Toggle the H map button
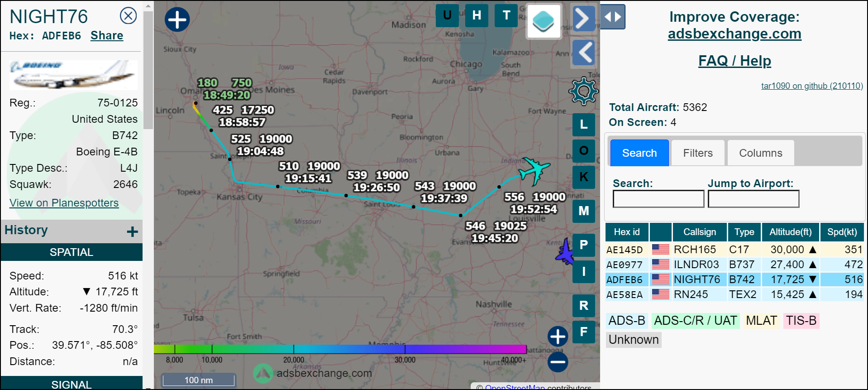Screen dimensions: 868x390 pos(477,16)
